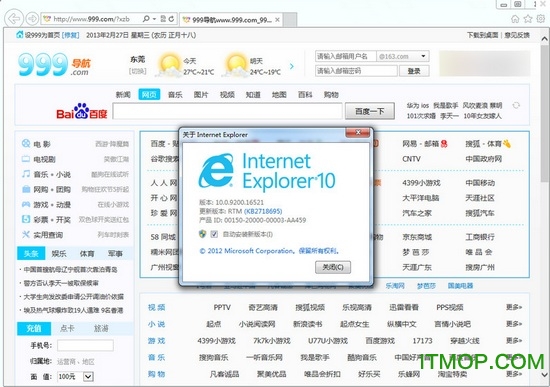Open the address bar dropdown arrow
Screen dimensions: 550x387
coord(154,19)
